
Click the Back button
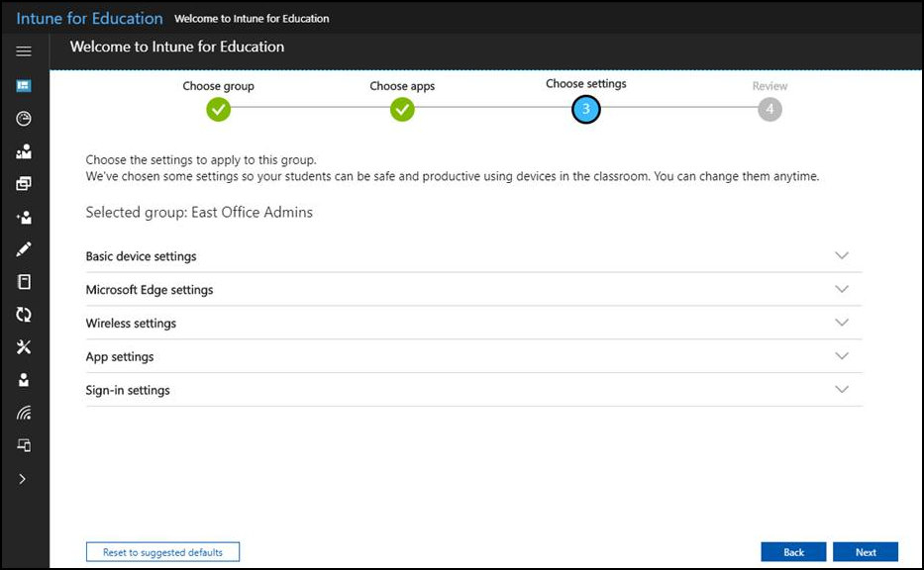793,552
